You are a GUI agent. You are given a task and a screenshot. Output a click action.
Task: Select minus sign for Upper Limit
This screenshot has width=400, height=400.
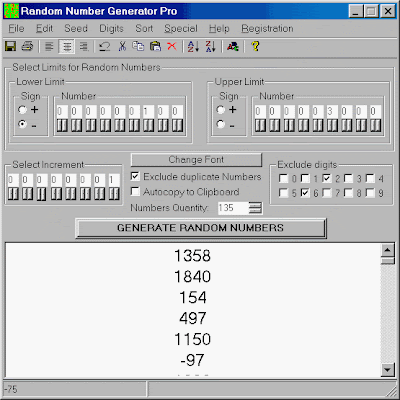[x=221, y=124]
